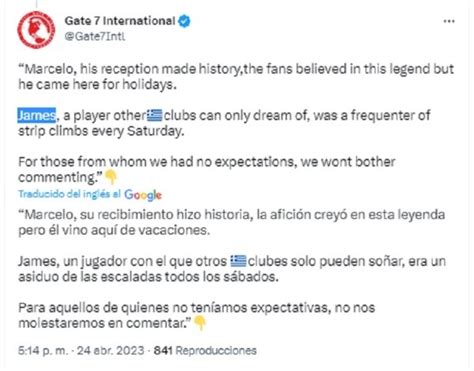Click the highlighted word James
474x371 pixels.
[x=37, y=115]
